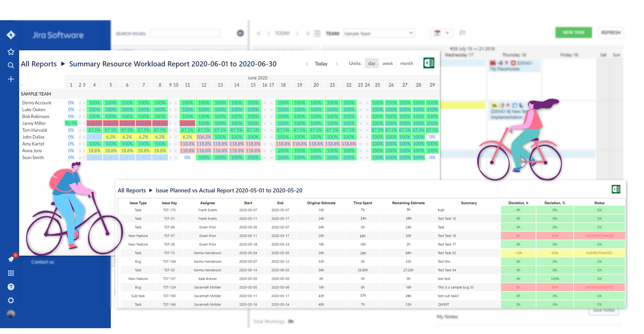Select day units

[372, 63]
